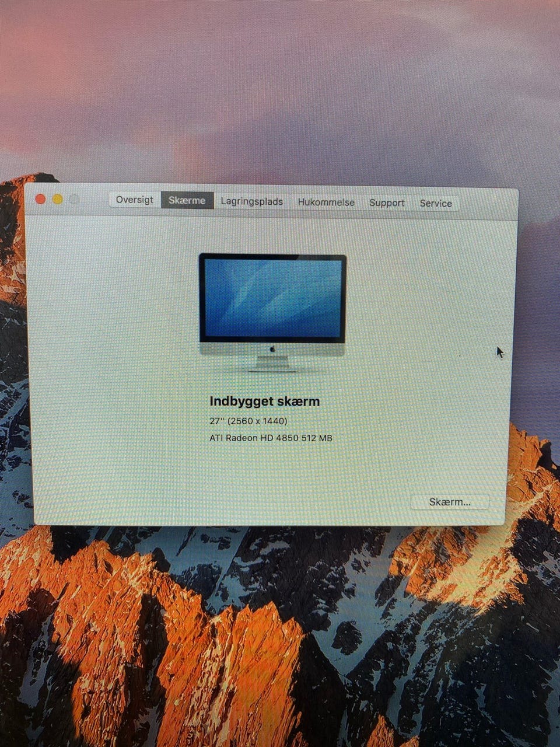Click the 27" (2560 x 1440) text
The width and height of the screenshot is (560, 747).
point(249,421)
